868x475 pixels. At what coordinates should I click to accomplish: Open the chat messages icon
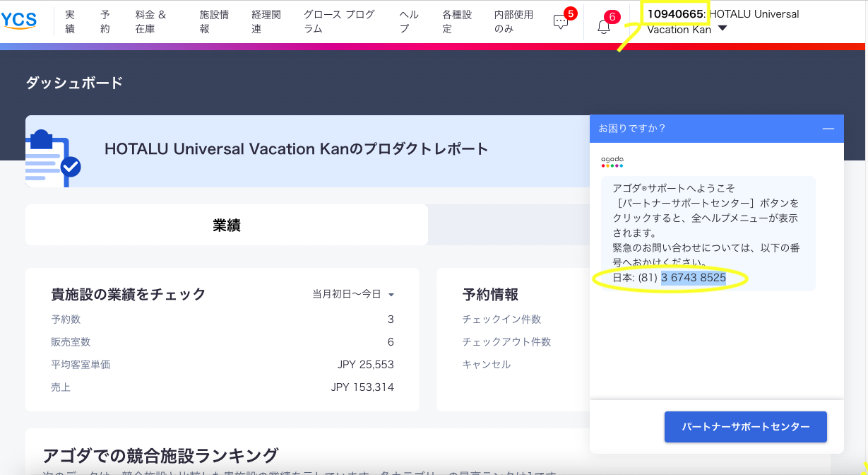coord(561,23)
